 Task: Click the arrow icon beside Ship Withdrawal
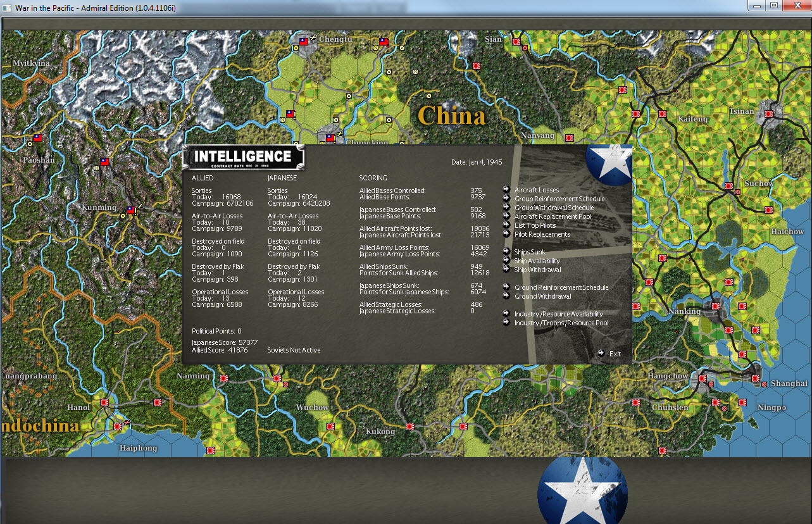pos(506,269)
